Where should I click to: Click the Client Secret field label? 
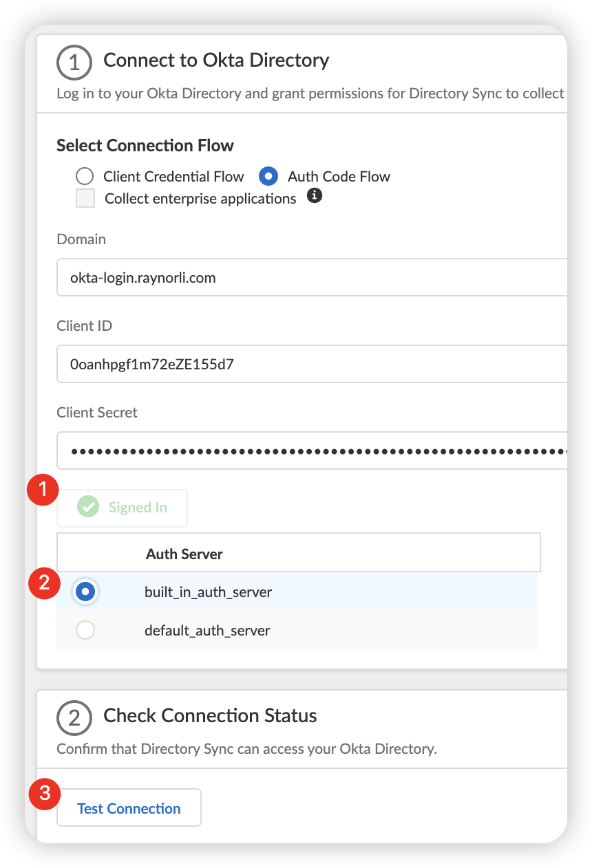(97, 413)
